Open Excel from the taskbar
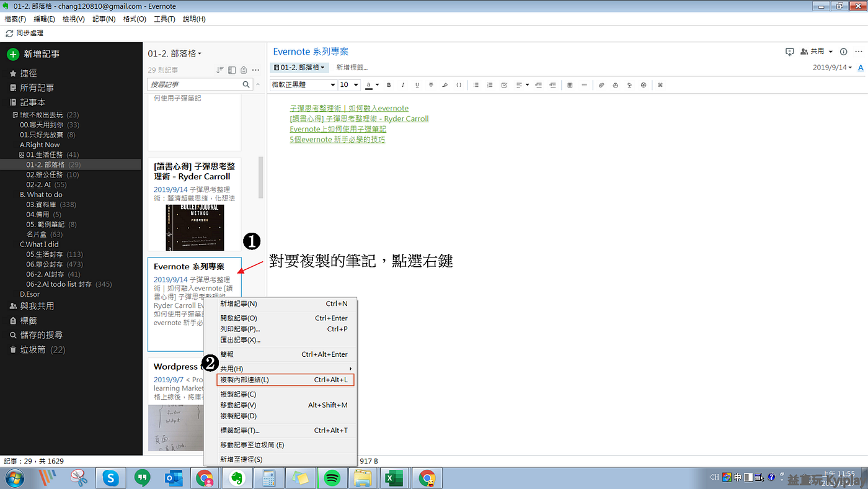Viewport: 868px width, 489px height. pyautogui.click(x=394, y=478)
